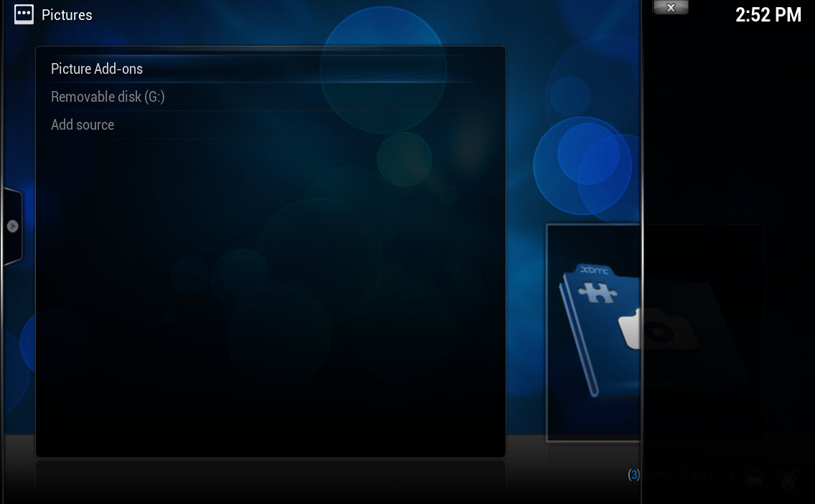The image size is (815, 504).
Task: Browse Removable disk (G:)
Action: 108,97
